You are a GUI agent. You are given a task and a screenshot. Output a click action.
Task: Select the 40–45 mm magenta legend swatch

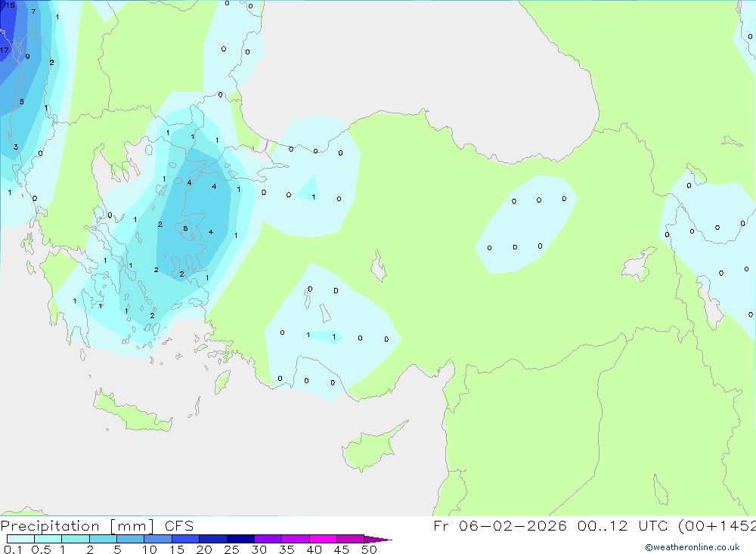point(323,539)
